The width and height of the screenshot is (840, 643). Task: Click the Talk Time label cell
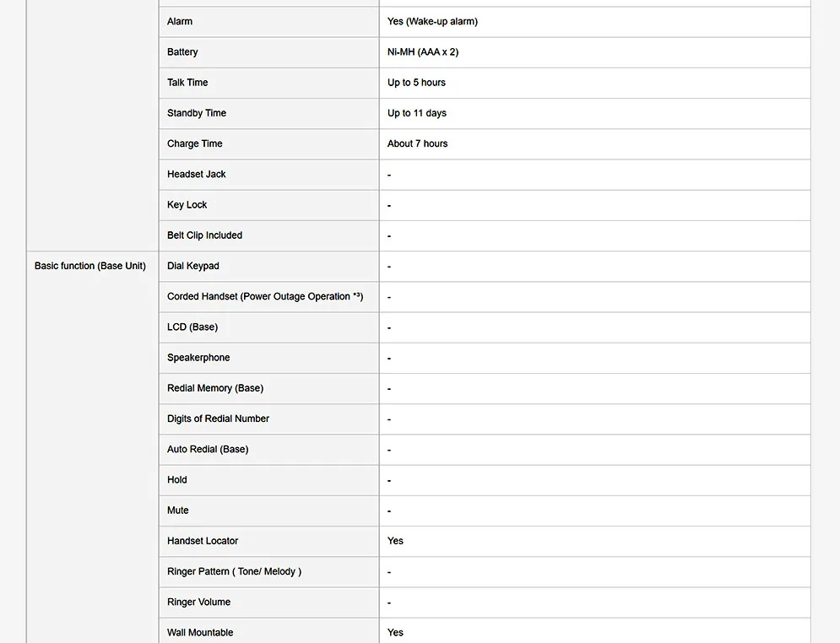coord(187,83)
